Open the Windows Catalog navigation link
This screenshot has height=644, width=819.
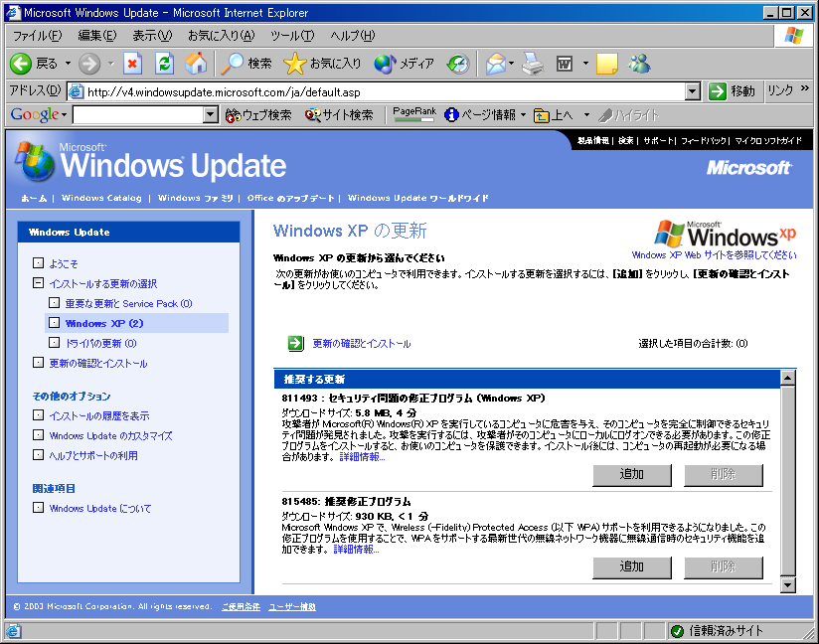point(101,198)
